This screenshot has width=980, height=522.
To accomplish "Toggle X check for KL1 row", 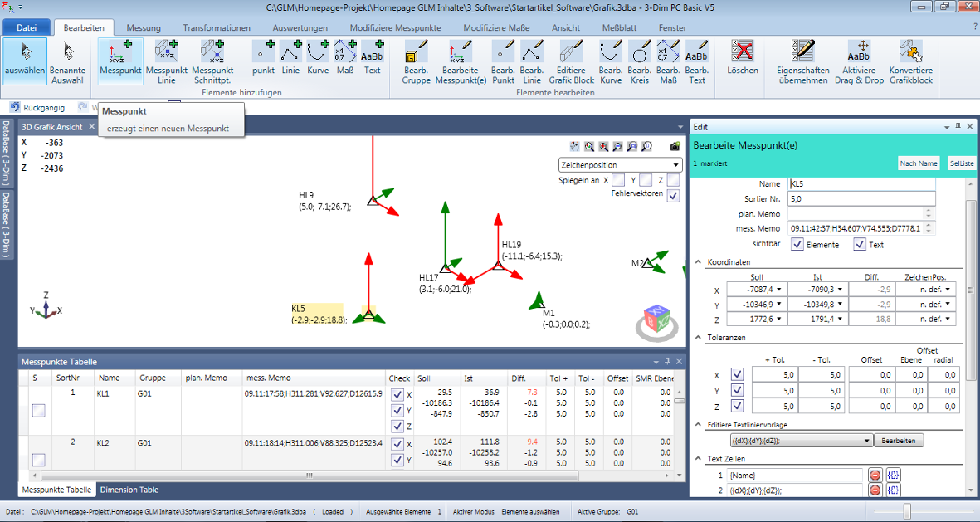I will 397,394.
